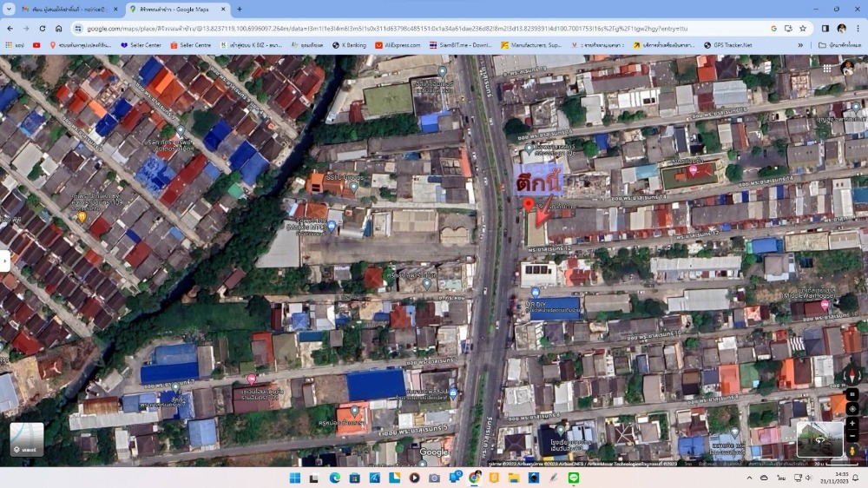The image size is (868, 488).
Task: Open the AliExpress.com bookmark
Action: click(398, 45)
